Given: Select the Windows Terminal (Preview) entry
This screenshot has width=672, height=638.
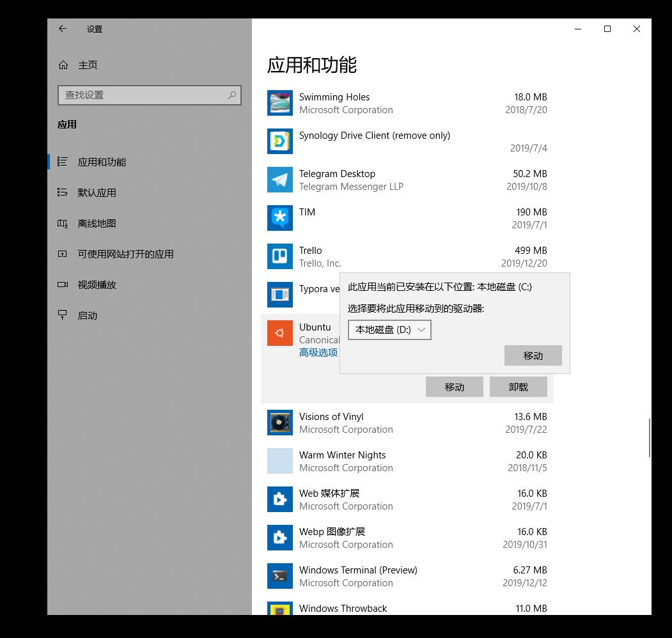Looking at the screenshot, I should pyautogui.click(x=407, y=576).
